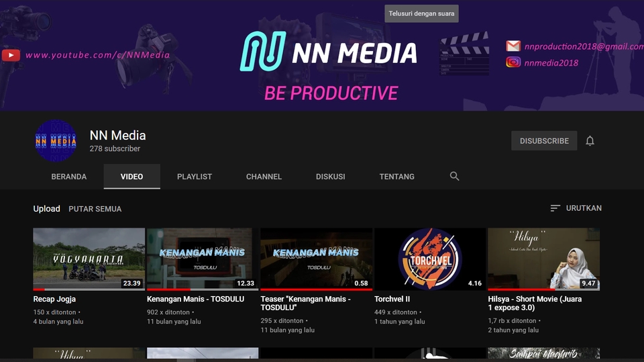Click Hilsya - Short Movie title link
The width and height of the screenshot is (644, 362).
pyautogui.click(x=535, y=303)
